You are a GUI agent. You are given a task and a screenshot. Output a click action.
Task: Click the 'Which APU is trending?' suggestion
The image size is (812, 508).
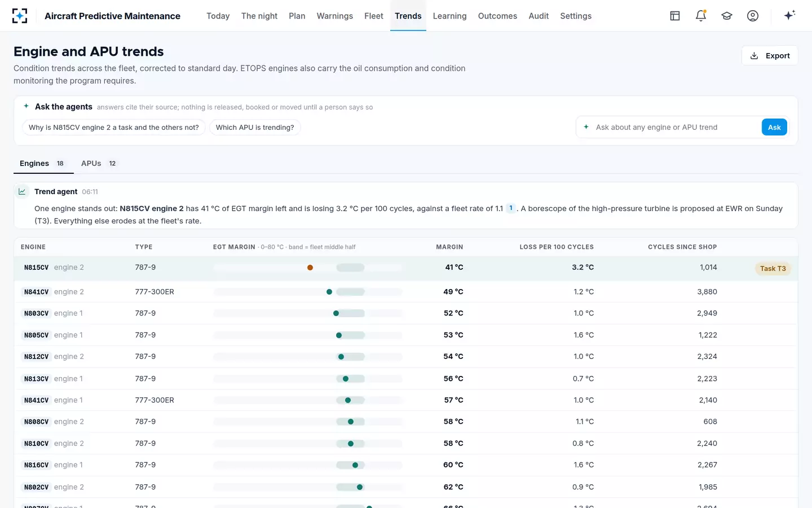click(255, 128)
